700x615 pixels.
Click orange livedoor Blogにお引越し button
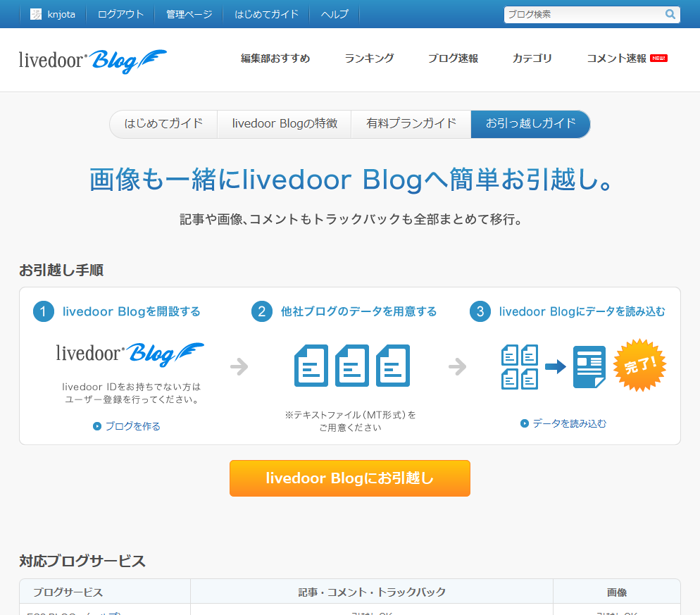pos(350,478)
